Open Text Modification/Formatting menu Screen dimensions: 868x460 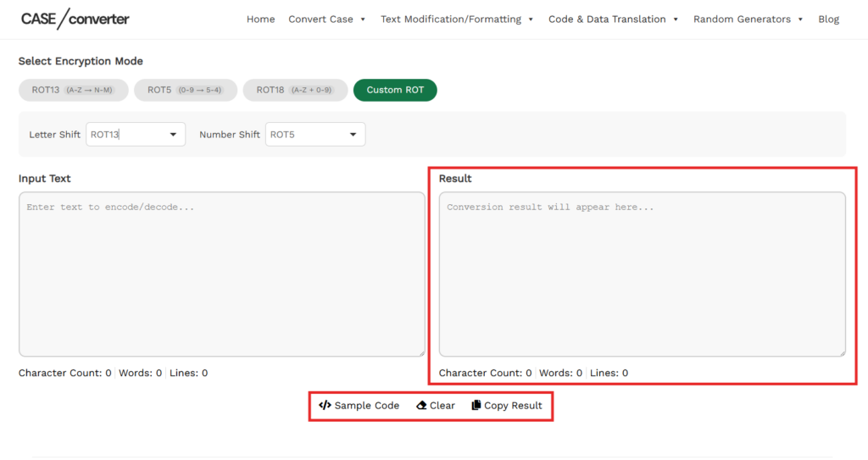click(451, 19)
